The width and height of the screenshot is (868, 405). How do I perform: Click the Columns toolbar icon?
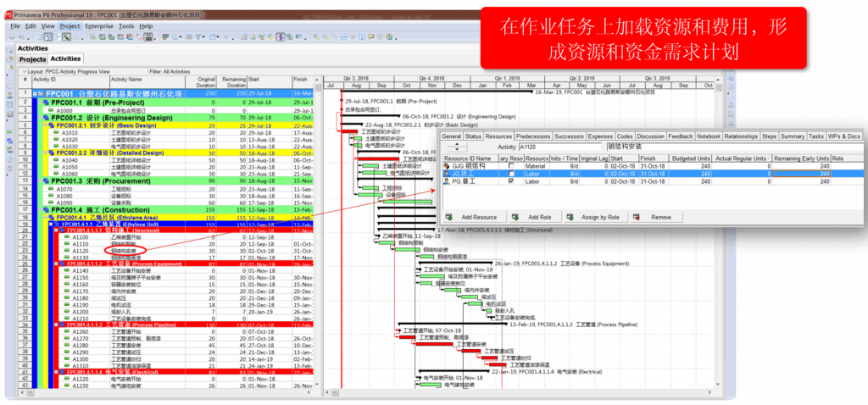(175, 37)
